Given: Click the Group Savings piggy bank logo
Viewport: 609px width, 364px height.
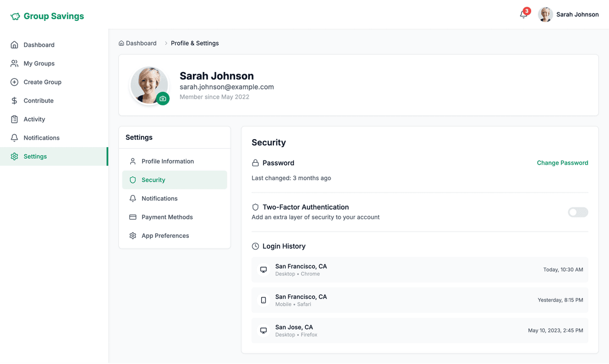Looking at the screenshot, I should [x=15, y=16].
